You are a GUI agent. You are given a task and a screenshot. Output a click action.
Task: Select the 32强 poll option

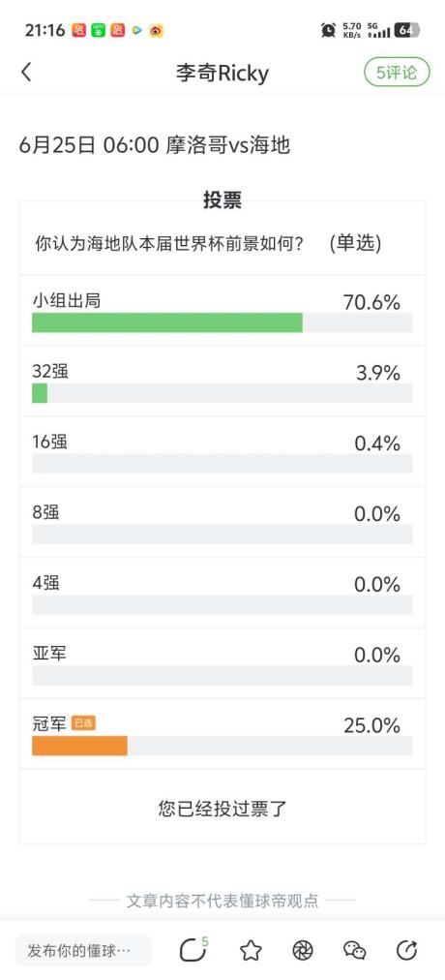[x=222, y=382]
